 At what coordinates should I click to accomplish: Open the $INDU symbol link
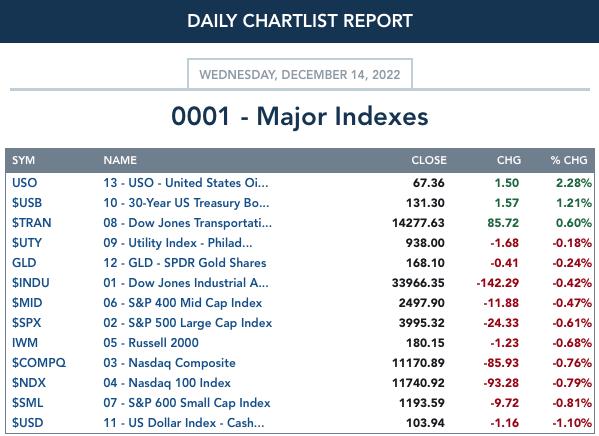31,283
